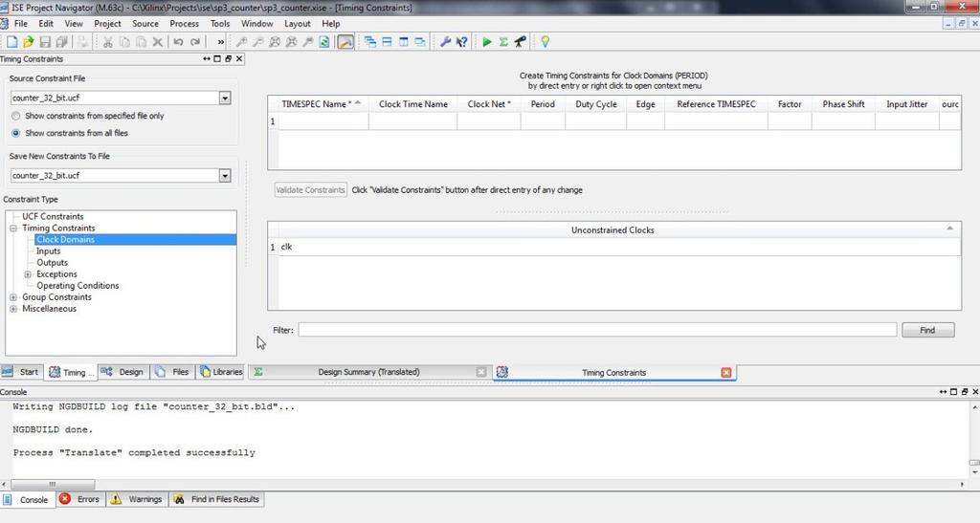Click the Timing Constraints panel float icon
The image size is (980, 523).
pyautogui.click(x=228, y=58)
